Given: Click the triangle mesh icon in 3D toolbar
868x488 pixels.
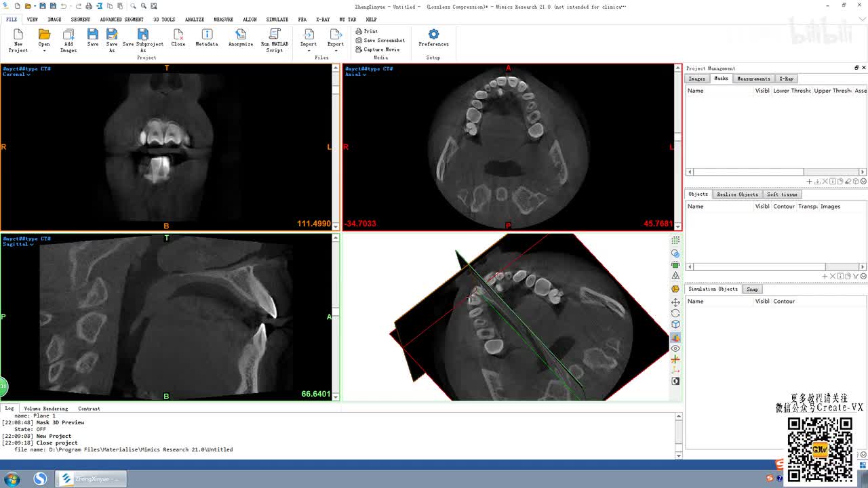Looking at the screenshot, I should [x=675, y=277].
